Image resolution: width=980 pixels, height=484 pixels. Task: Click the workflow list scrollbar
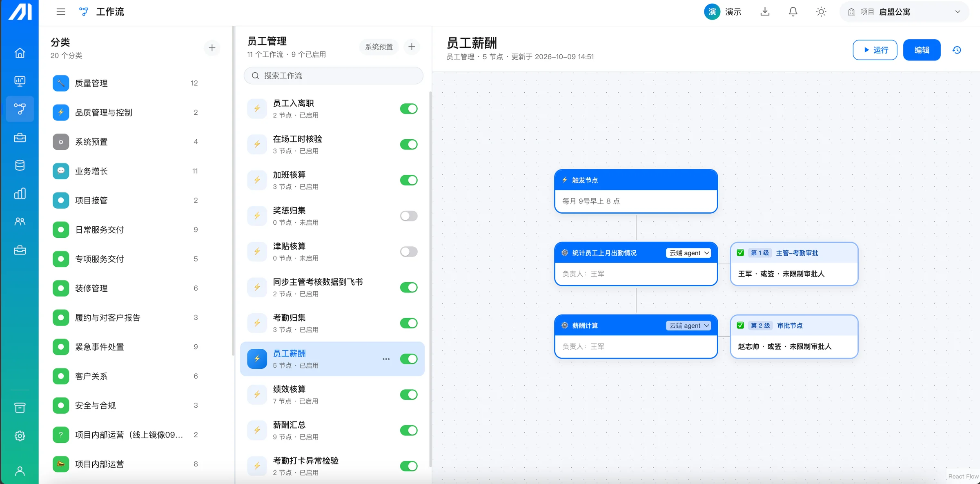(430, 279)
